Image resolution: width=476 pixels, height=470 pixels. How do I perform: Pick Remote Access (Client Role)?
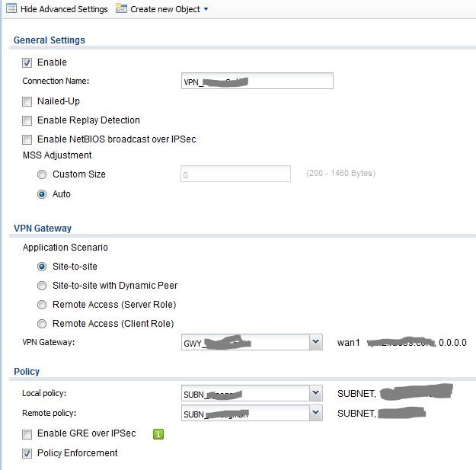coord(43,324)
